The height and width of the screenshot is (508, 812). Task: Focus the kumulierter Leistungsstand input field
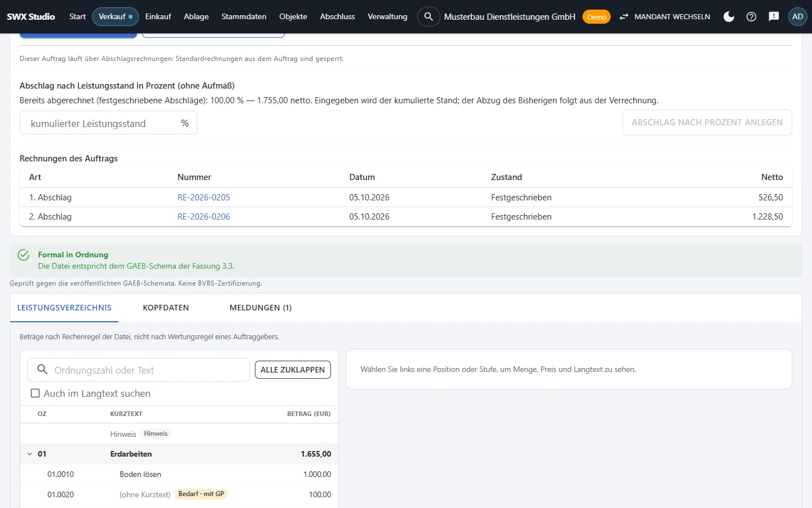click(x=108, y=123)
